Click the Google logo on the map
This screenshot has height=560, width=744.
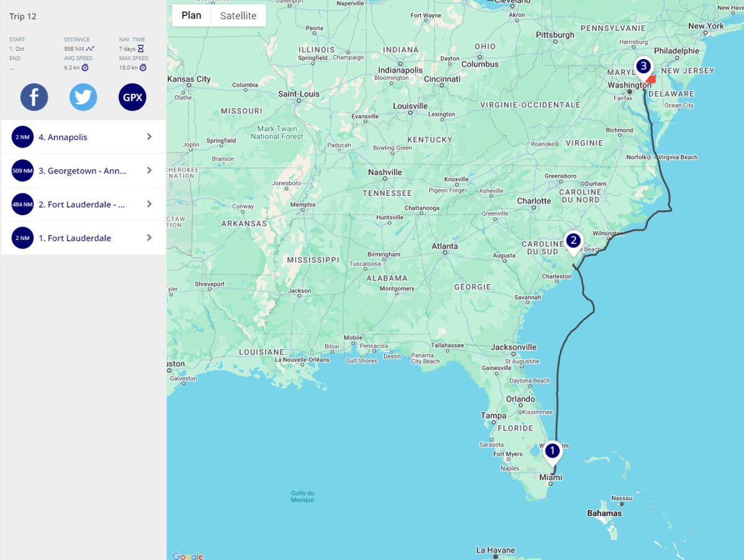[x=187, y=556]
